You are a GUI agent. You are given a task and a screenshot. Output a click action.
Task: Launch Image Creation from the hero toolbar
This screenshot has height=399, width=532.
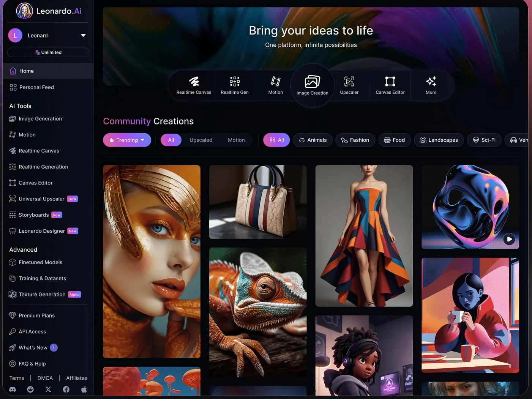pyautogui.click(x=312, y=85)
